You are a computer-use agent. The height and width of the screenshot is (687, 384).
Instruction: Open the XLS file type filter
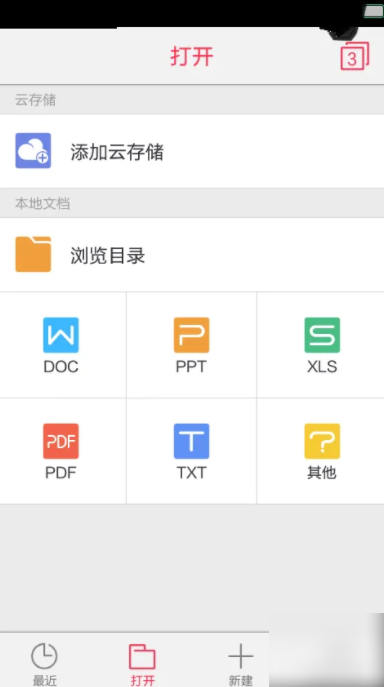click(x=322, y=345)
